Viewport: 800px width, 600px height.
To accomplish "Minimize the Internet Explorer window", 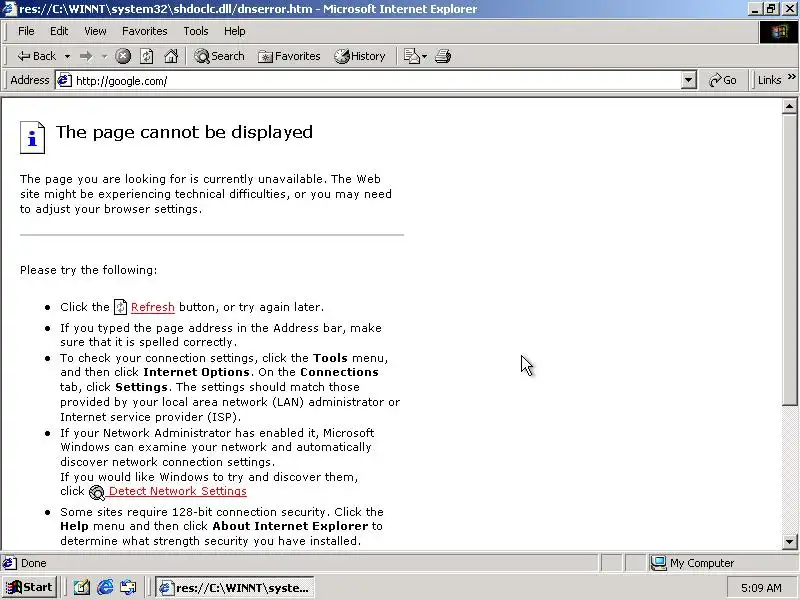I will tap(755, 9).
